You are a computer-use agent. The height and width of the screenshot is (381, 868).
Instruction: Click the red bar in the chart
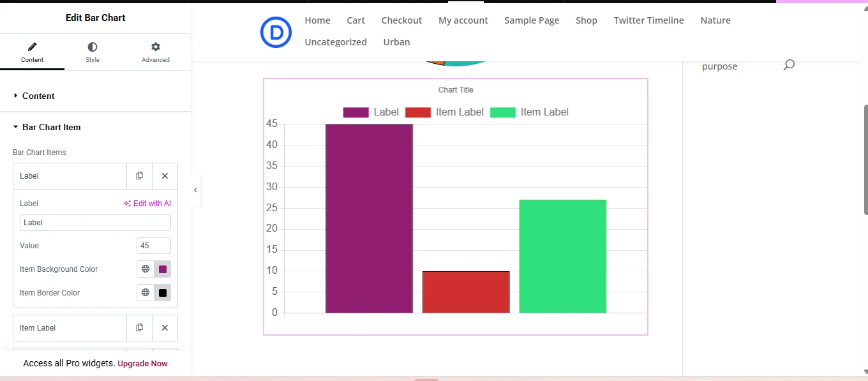coord(466,292)
